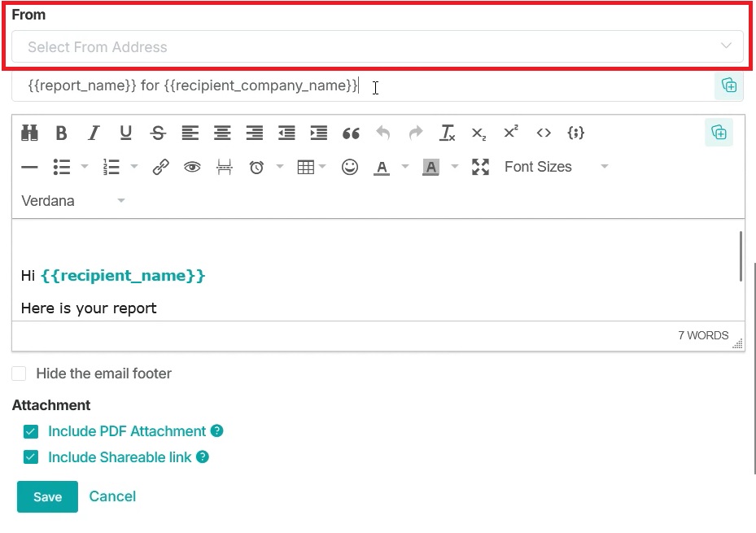Apply strikethrough formatting
This screenshot has height=533, width=756.
point(158,133)
